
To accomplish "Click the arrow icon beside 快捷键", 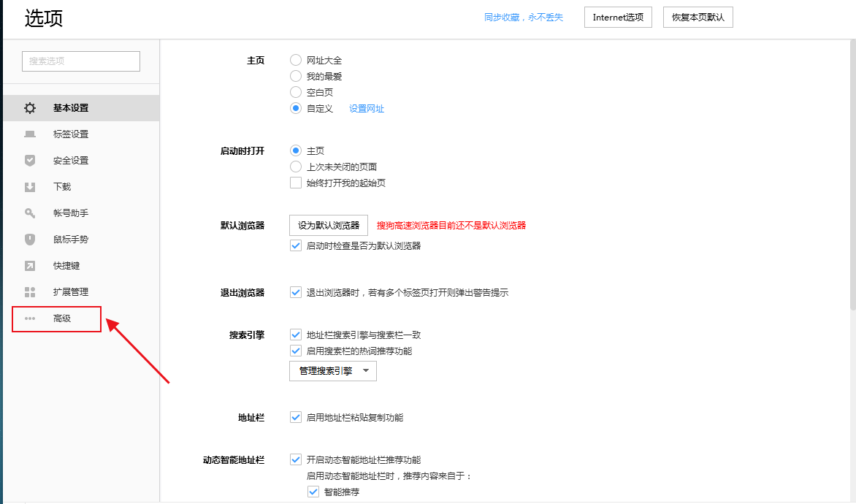I will click(x=30, y=265).
